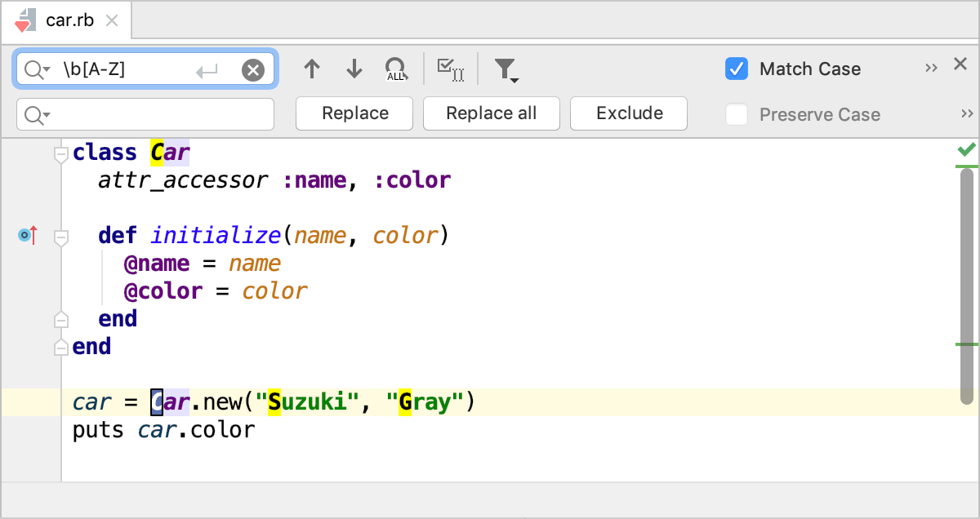Click the Ruby file icon on car.rb tab
Viewport: 980px width, 519px height.
[x=24, y=20]
